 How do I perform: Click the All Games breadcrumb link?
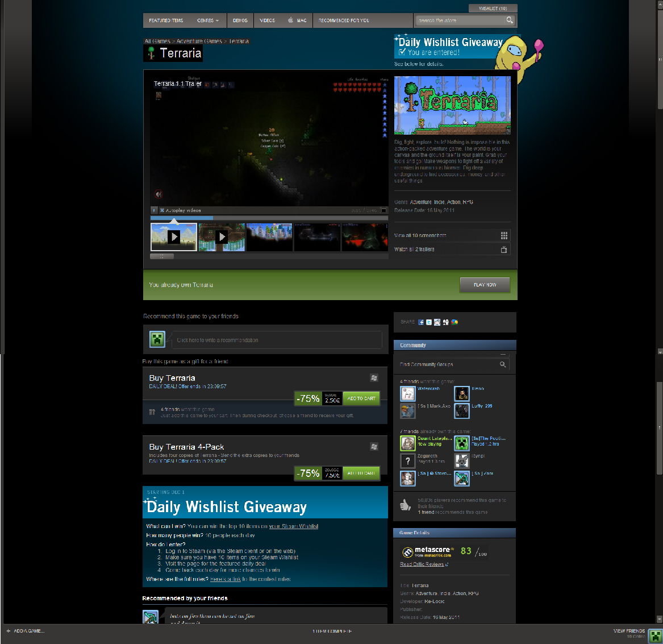[157, 41]
